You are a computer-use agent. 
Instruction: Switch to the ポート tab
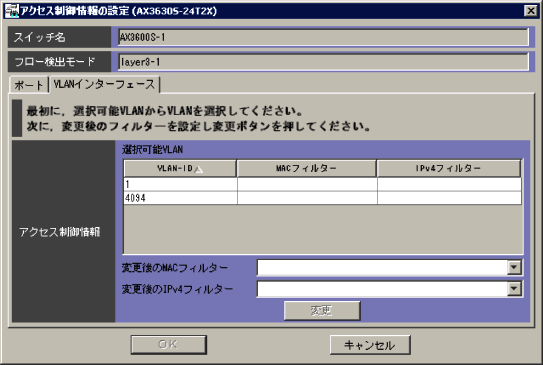(x=28, y=85)
